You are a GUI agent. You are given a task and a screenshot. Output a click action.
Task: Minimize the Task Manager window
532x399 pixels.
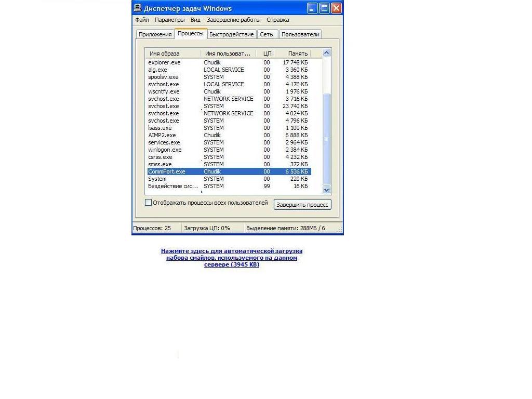point(312,8)
